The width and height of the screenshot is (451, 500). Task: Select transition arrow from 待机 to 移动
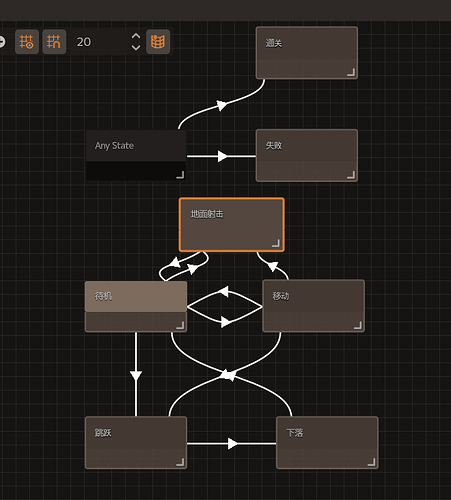coord(226,322)
